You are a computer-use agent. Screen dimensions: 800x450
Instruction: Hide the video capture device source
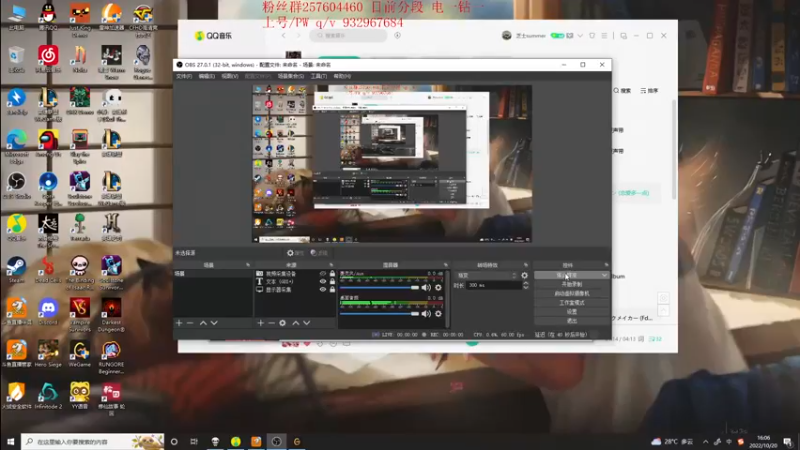point(322,274)
